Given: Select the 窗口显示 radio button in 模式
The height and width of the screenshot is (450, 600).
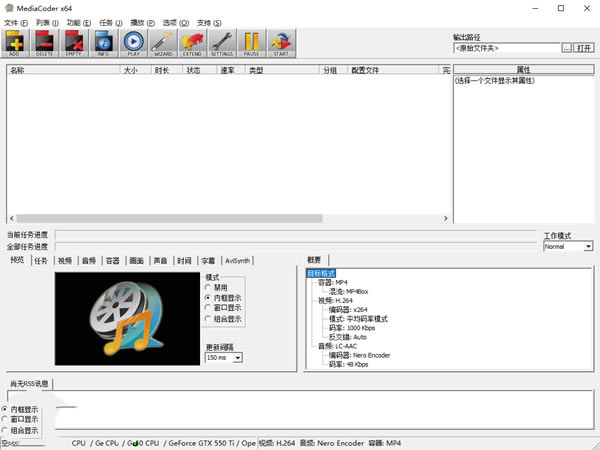Looking at the screenshot, I should (208, 308).
